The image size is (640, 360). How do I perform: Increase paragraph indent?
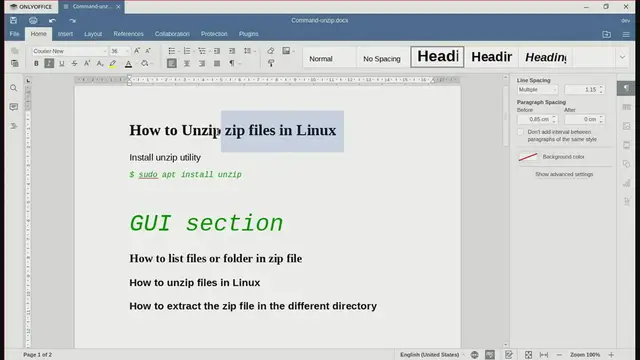click(232, 51)
